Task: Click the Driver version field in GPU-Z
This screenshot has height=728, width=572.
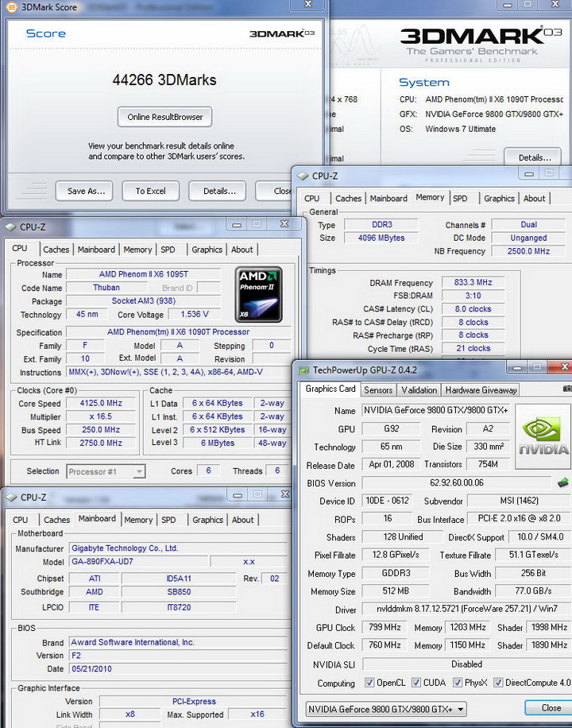Action: click(466, 609)
